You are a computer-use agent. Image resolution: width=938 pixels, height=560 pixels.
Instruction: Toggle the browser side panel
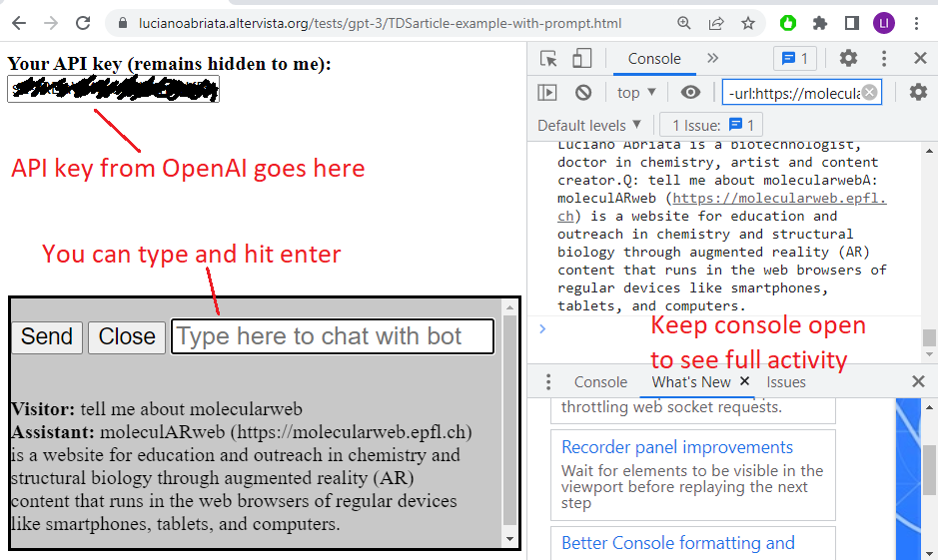pos(852,23)
